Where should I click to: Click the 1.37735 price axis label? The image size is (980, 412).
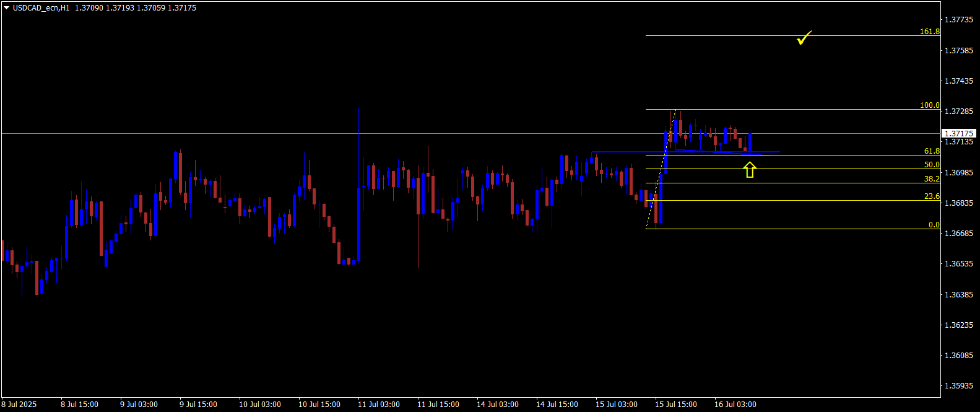tap(958, 20)
